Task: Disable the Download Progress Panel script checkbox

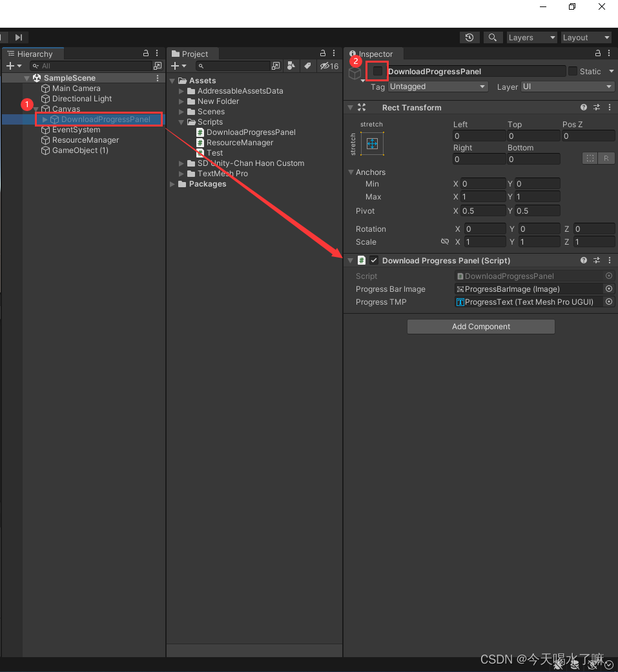Action: [x=373, y=260]
